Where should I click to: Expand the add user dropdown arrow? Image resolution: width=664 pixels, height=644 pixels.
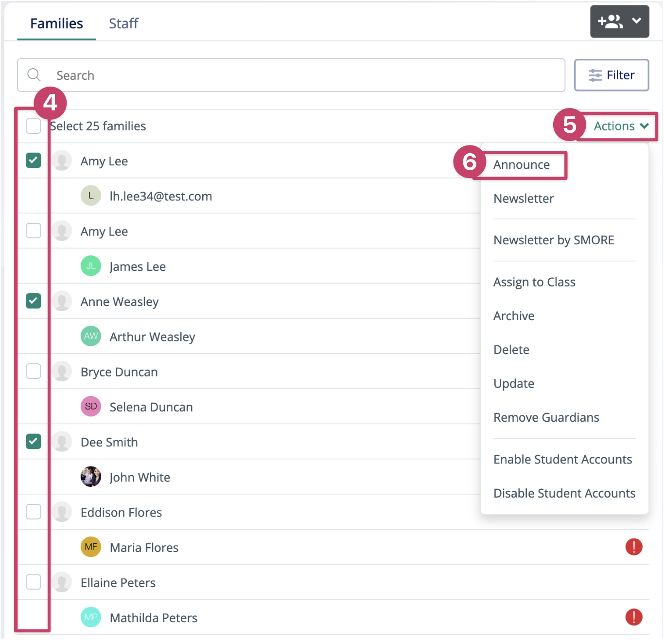pos(636,21)
